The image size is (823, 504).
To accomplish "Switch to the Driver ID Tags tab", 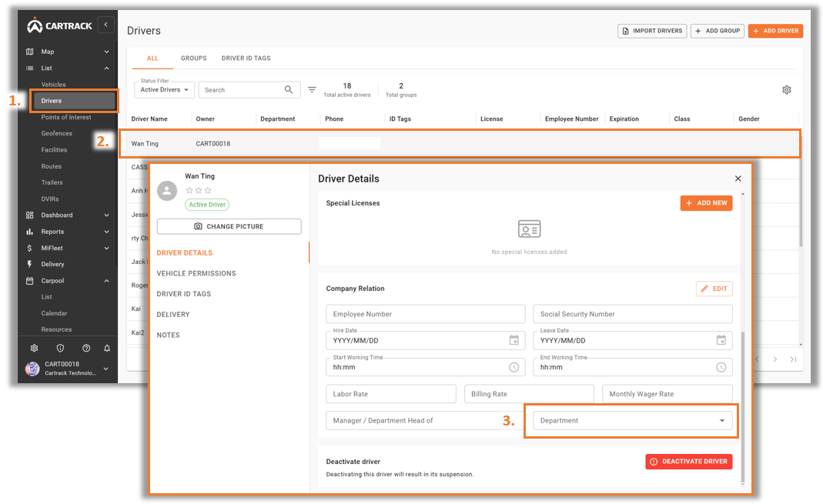I will tap(246, 58).
